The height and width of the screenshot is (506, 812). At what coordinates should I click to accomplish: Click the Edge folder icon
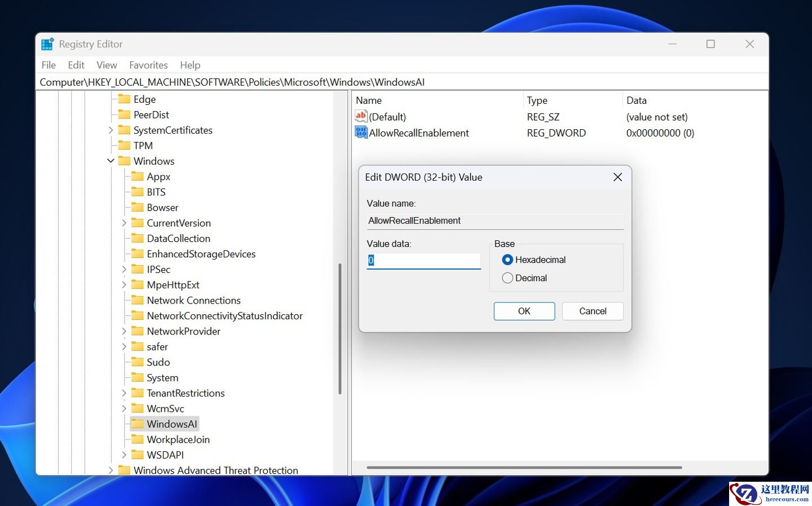click(124, 99)
